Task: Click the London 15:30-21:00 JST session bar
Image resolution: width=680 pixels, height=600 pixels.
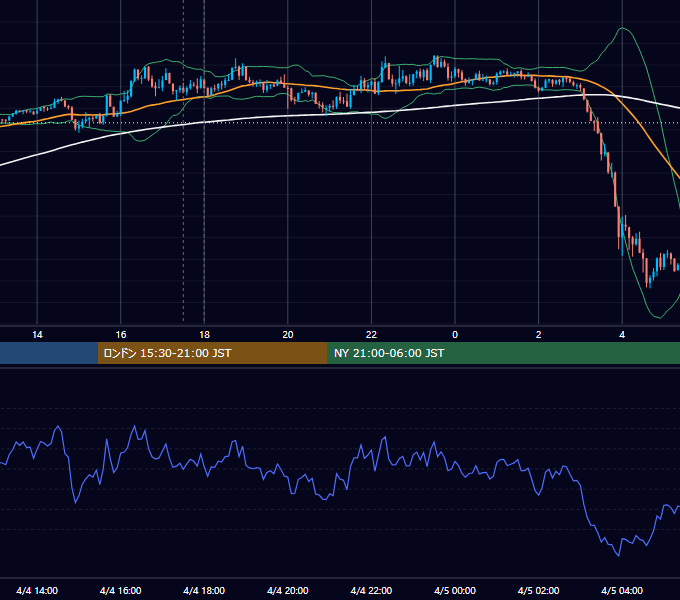Action: click(x=212, y=353)
